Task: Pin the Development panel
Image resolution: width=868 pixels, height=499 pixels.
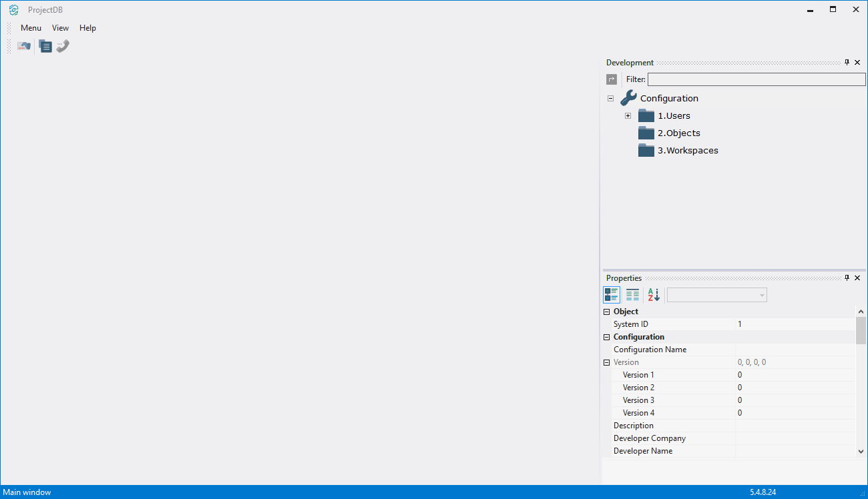Action: tap(847, 62)
